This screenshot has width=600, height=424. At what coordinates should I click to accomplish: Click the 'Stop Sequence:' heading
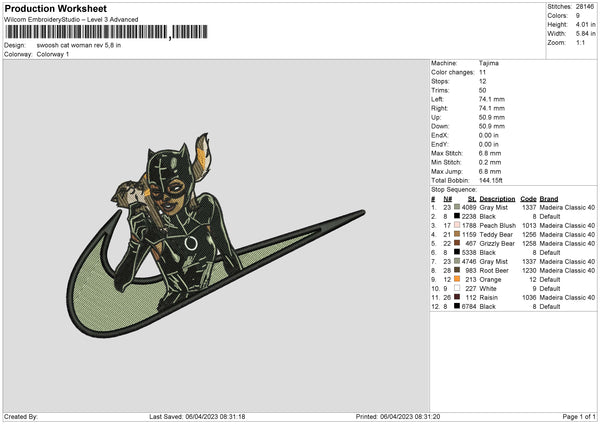click(x=454, y=190)
